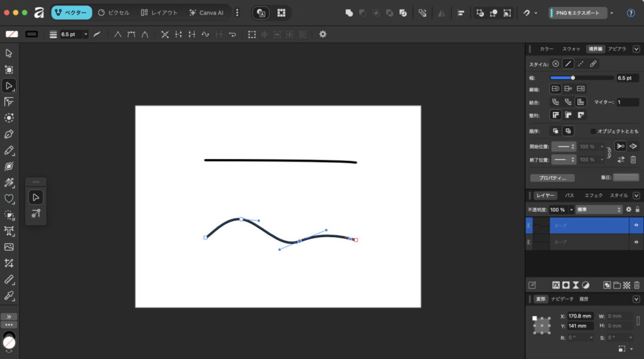Select the Pen tool in the left toolbar
The height and width of the screenshot is (359, 644).
pyautogui.click(x=9, y=134)
